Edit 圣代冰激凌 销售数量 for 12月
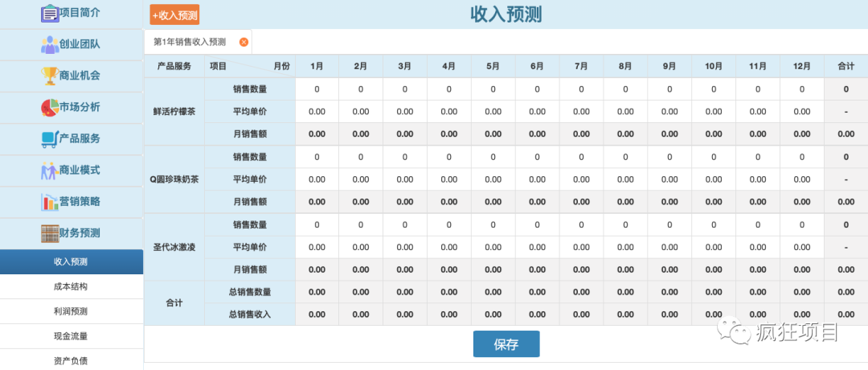 pos(801,225)
